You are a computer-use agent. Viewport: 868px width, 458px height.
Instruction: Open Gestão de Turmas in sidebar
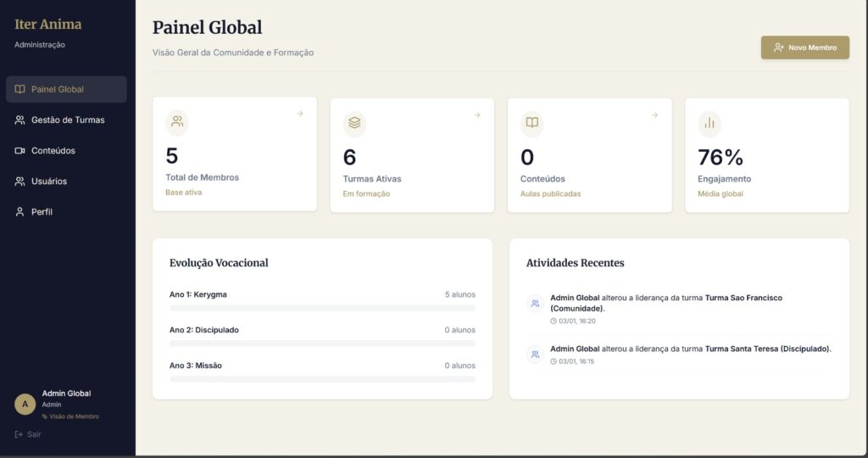pos(66,120)
